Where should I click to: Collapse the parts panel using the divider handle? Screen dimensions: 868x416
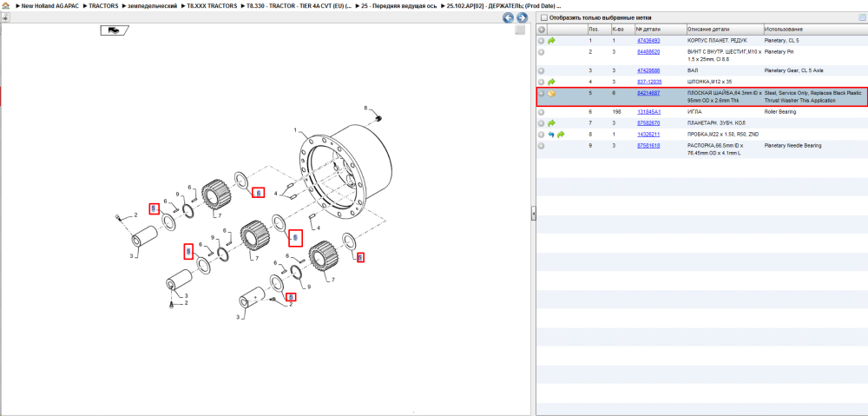(533, 213)
